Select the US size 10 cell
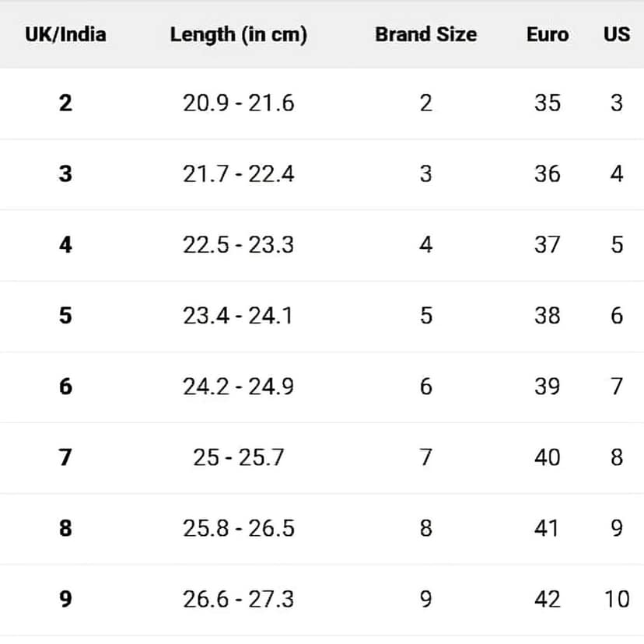Image resolution: width=644 pixels, height=644 pixels. [x=617, y=599]
